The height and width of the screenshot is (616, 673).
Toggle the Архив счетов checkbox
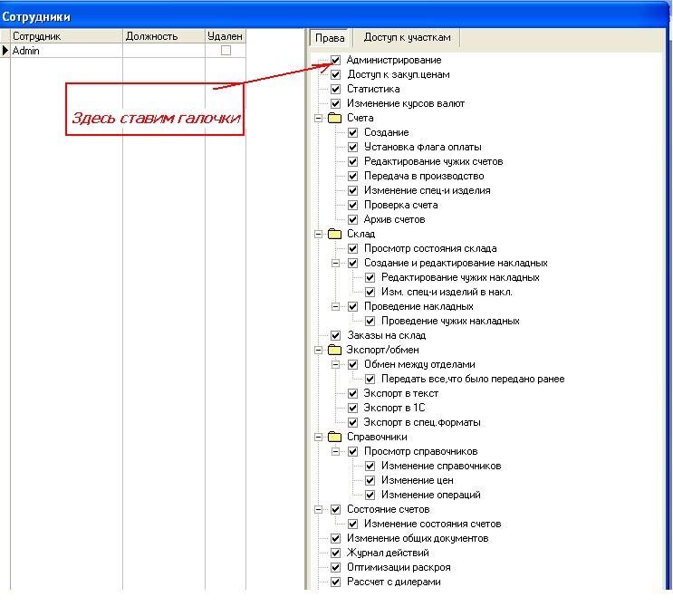353,219
